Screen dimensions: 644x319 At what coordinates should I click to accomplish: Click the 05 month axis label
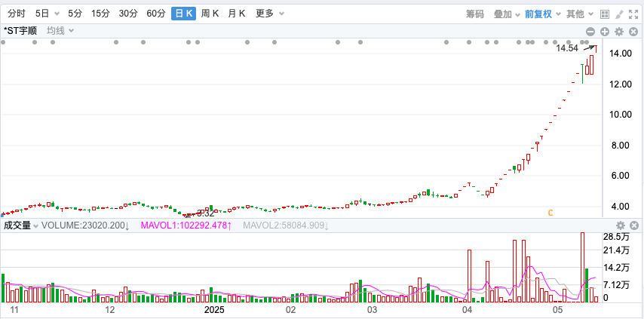pos(557,309)
